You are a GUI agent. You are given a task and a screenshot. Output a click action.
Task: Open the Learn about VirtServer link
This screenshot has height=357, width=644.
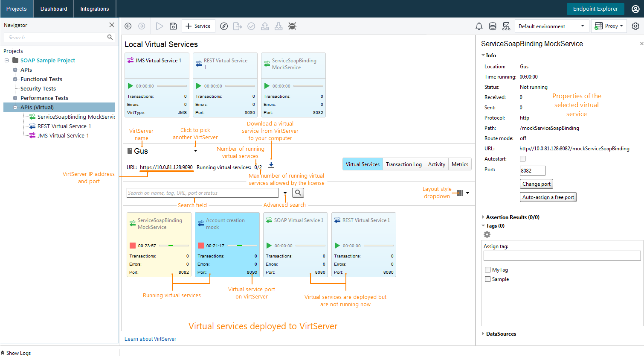point(150,339)
